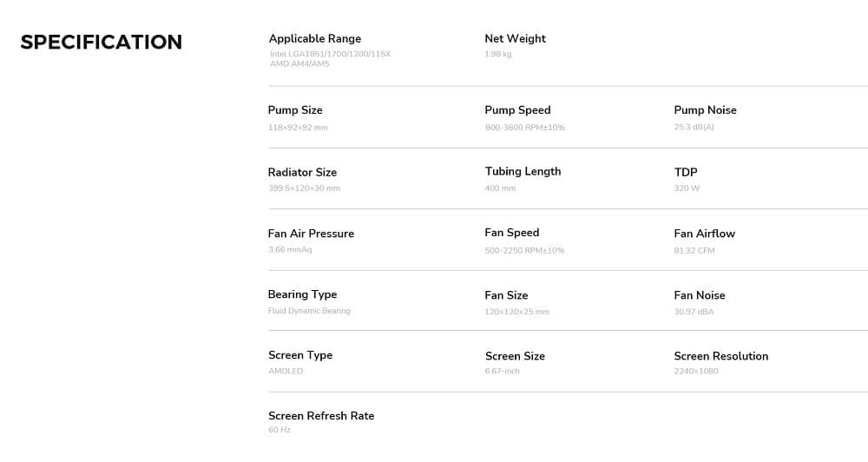The image size is (868, 462).
Task: Click the Tubing Length label
Action: [523, 171]
